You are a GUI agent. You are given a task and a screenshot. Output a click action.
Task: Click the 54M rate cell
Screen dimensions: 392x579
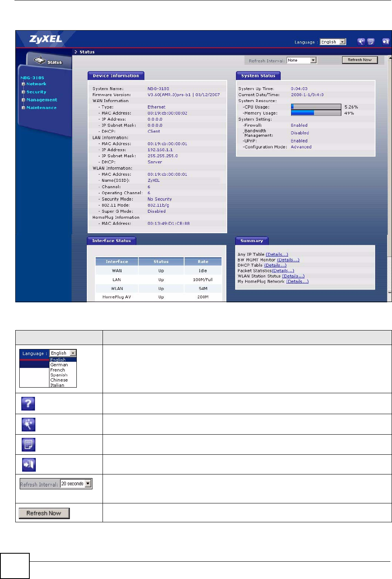point(203,289)
